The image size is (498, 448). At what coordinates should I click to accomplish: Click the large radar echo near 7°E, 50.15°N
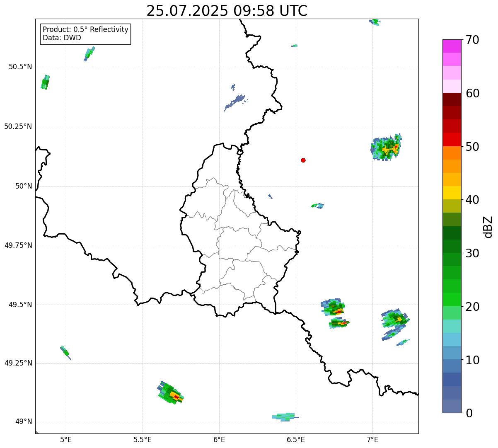[386, 147]
